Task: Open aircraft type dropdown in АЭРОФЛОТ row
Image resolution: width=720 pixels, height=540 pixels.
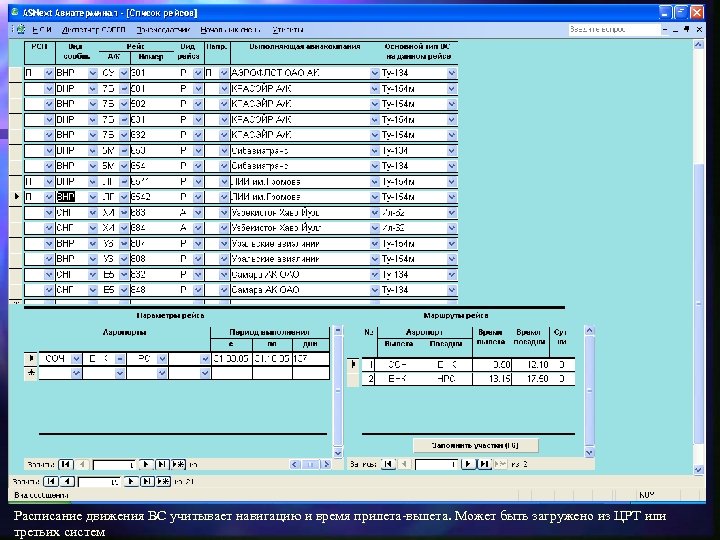Action: click(x=451, y=73)
